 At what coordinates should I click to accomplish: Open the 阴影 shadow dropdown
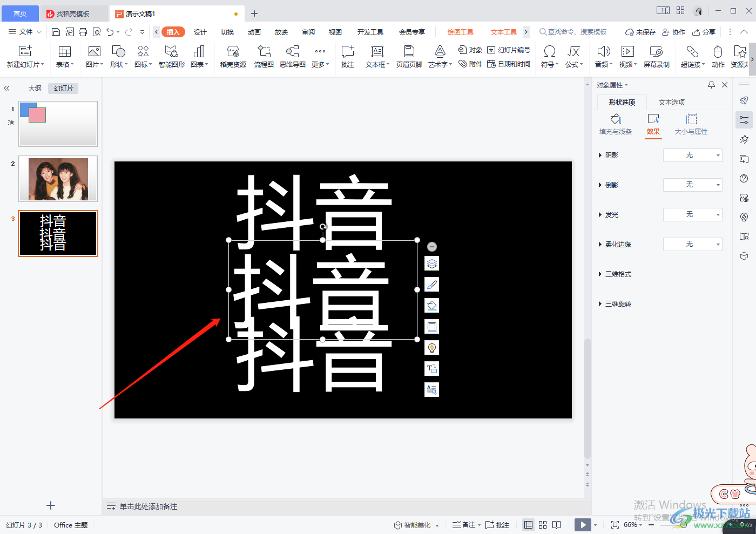coord(692,155)
